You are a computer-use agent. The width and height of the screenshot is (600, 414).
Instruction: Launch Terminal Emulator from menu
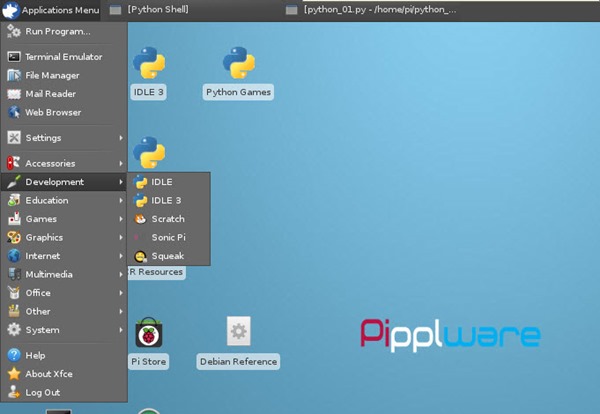(x=64, y=57)
